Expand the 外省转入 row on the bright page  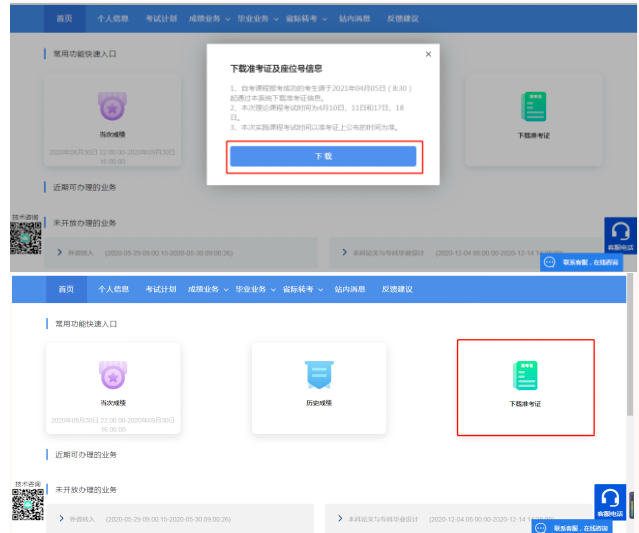(x=180, y=519)
